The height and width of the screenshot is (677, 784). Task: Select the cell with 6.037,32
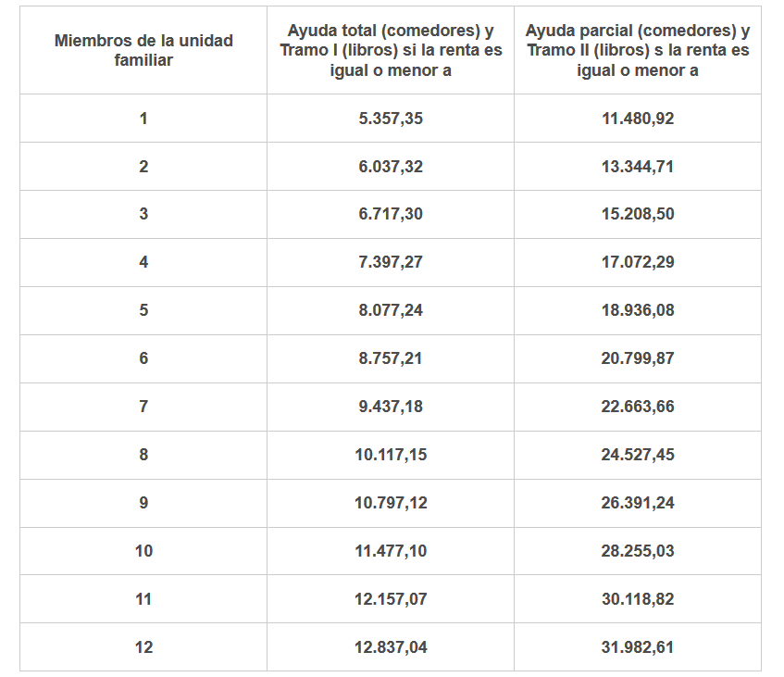coord(391,167)
